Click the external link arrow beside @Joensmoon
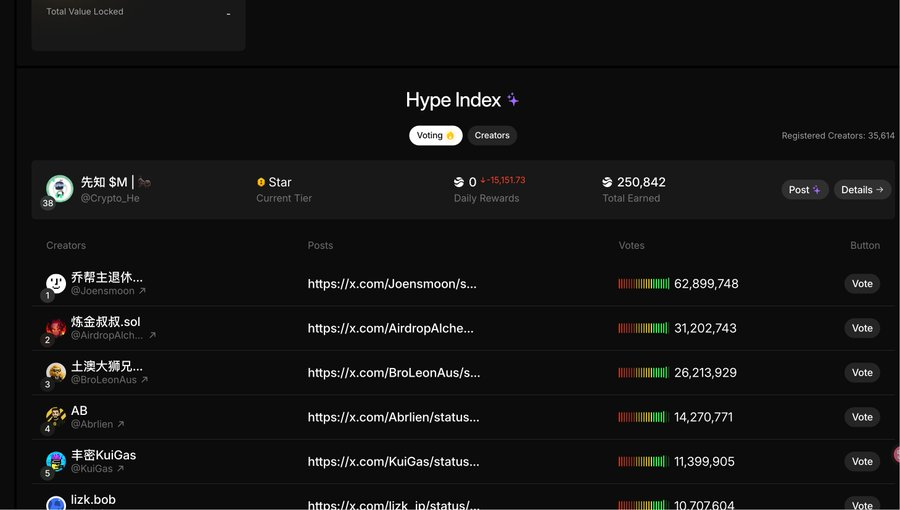 coord(142,291)
